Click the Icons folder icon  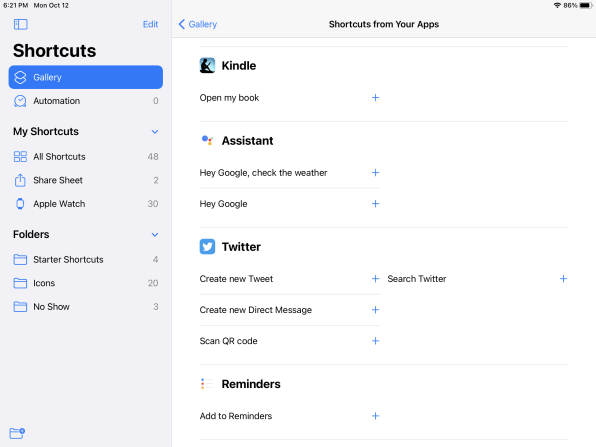[x=20, y=283]
